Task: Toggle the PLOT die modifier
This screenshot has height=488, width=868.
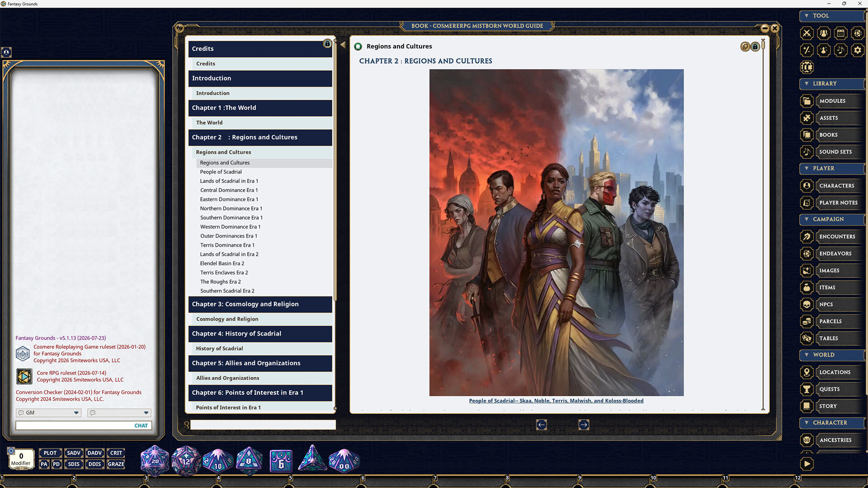Action: coord(50,453)
